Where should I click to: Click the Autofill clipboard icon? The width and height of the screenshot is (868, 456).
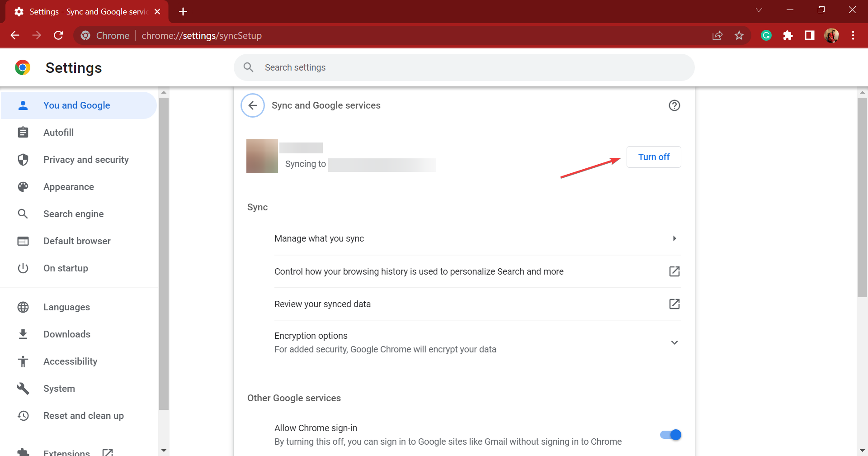(x=23, y=133)
